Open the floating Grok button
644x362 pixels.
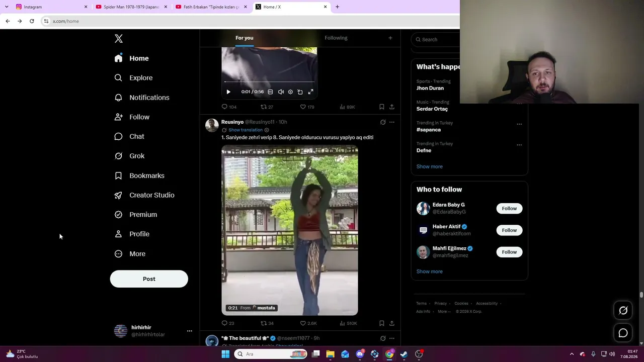(x=623, y=311)
